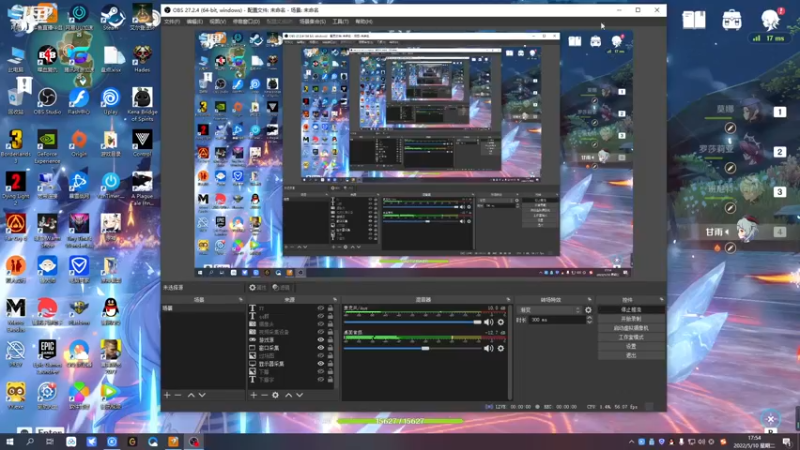Toggle visibility of the 游戏源 source
The height and width of the screenshot is (450, 800).
[320, 340]
